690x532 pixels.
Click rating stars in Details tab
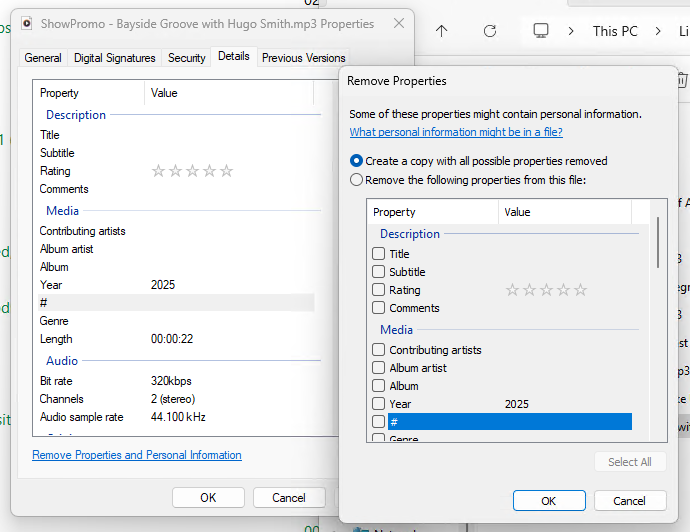(x=192, y=171)
